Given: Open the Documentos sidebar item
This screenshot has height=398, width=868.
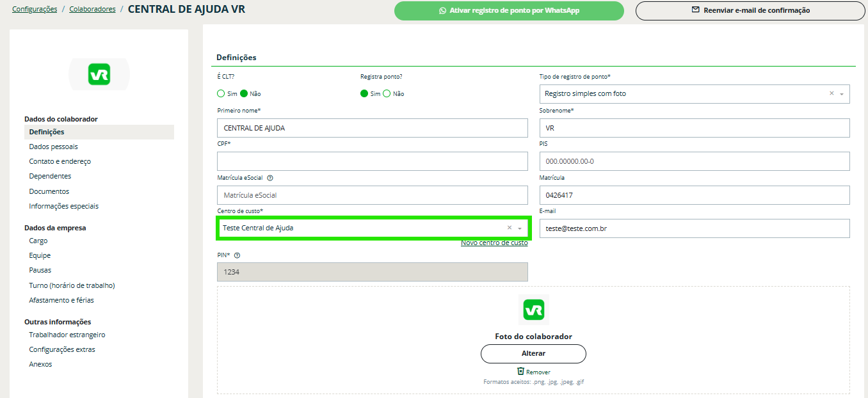Looking at the screenshot, I should 49,191.
